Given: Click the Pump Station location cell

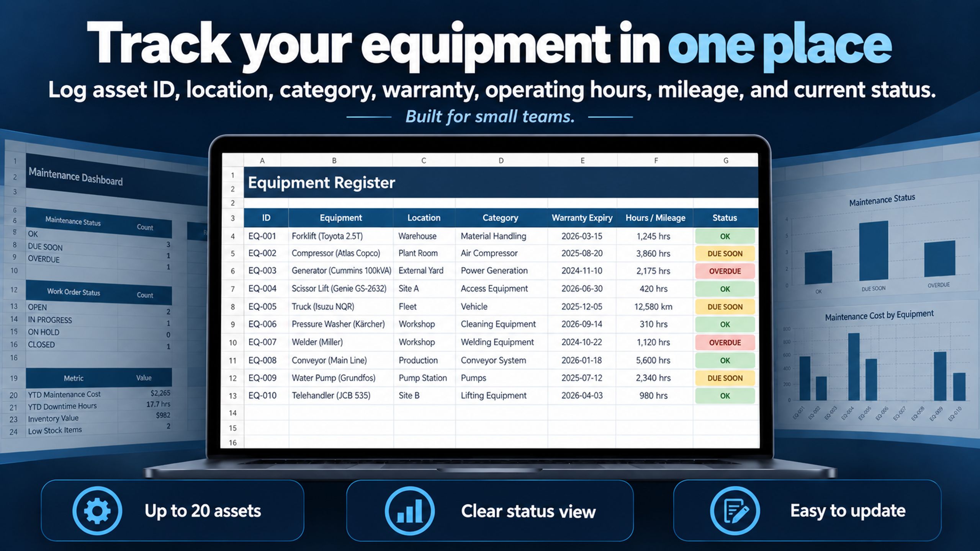Looking at the screenshot, I should pos(424,378).
